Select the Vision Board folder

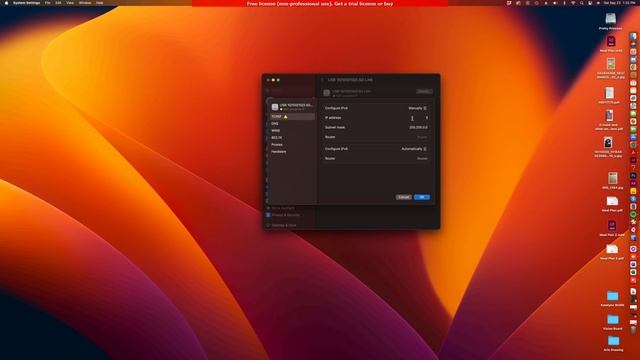pos(613,319)
